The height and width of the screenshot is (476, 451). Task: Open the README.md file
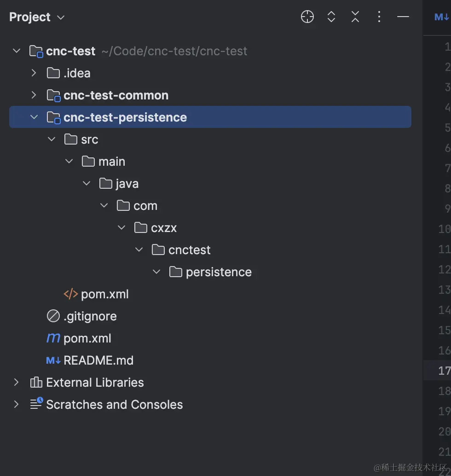98,360
